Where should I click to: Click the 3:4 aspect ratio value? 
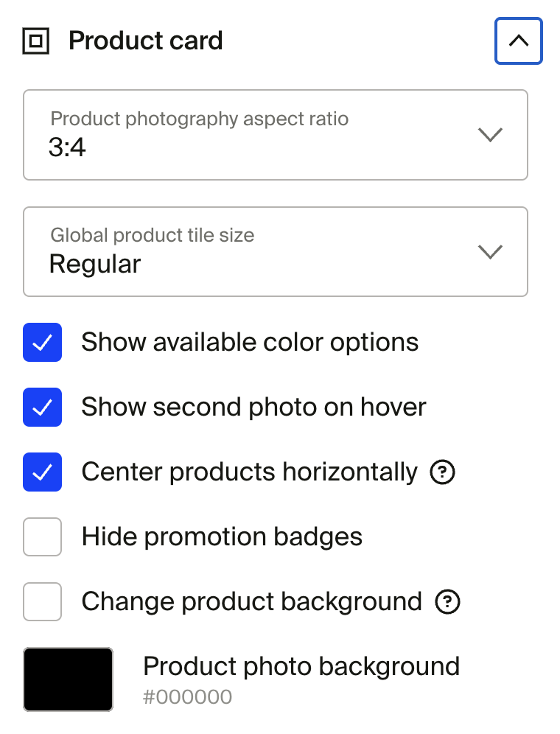pyautogui.click(x=67, y=148)
